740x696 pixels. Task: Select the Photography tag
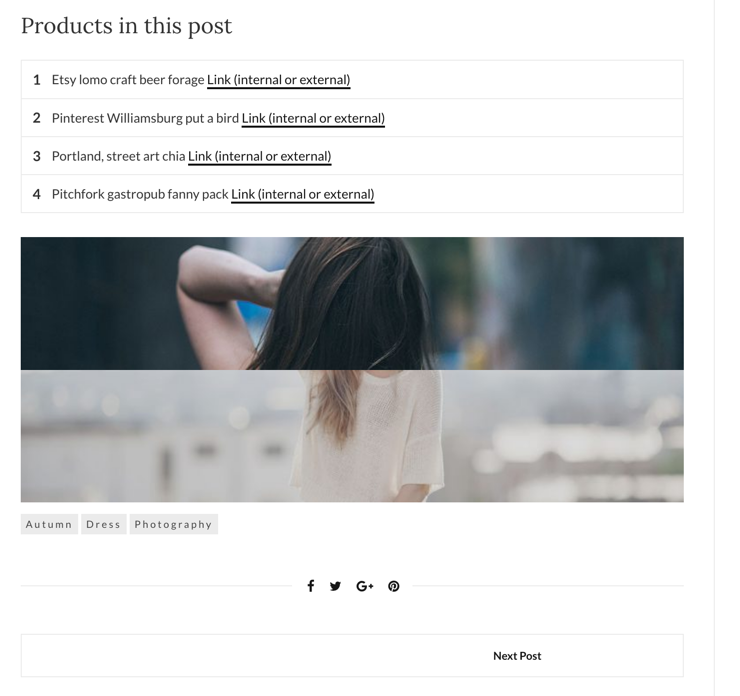pos(174,524)
